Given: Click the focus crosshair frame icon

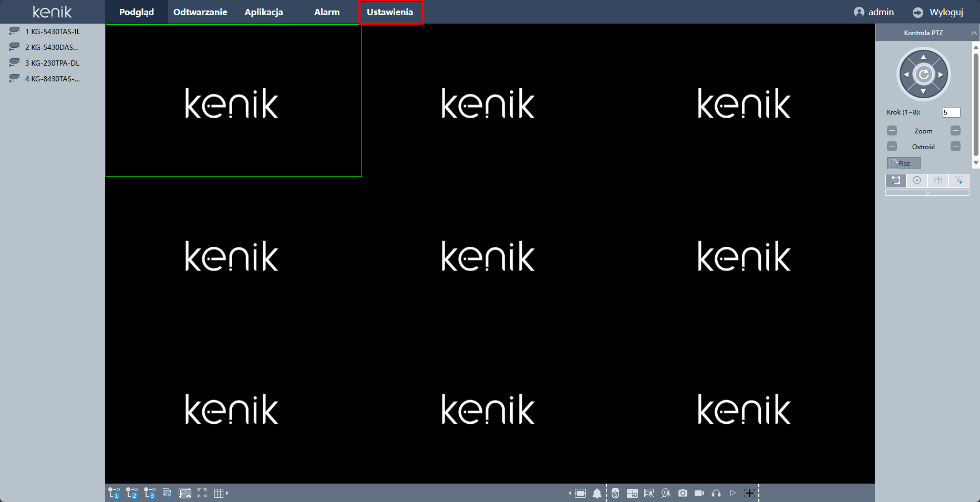Looking at the screenshot, I should pos(750,493).
